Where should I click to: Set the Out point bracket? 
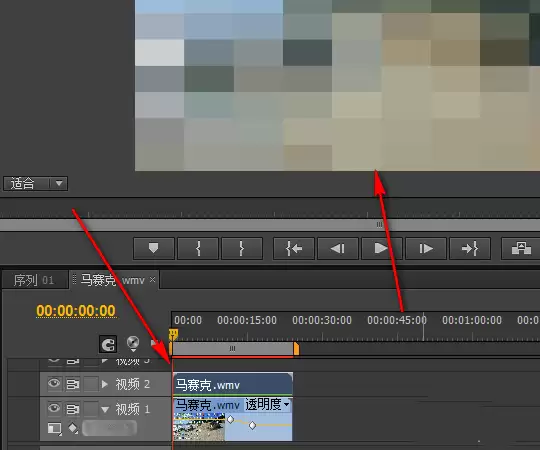click(x=242, y=248)
